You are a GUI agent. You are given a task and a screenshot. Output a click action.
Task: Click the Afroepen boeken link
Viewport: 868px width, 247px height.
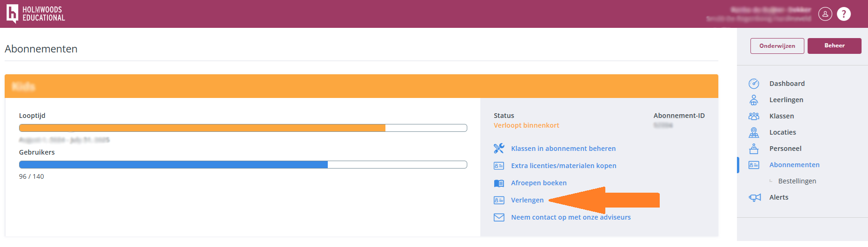[x=538, y=183]
